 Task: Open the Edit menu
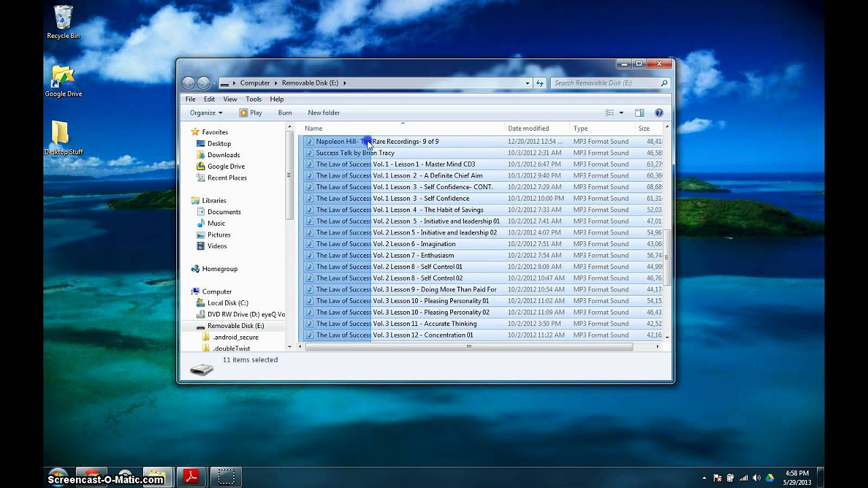point(210,99)
